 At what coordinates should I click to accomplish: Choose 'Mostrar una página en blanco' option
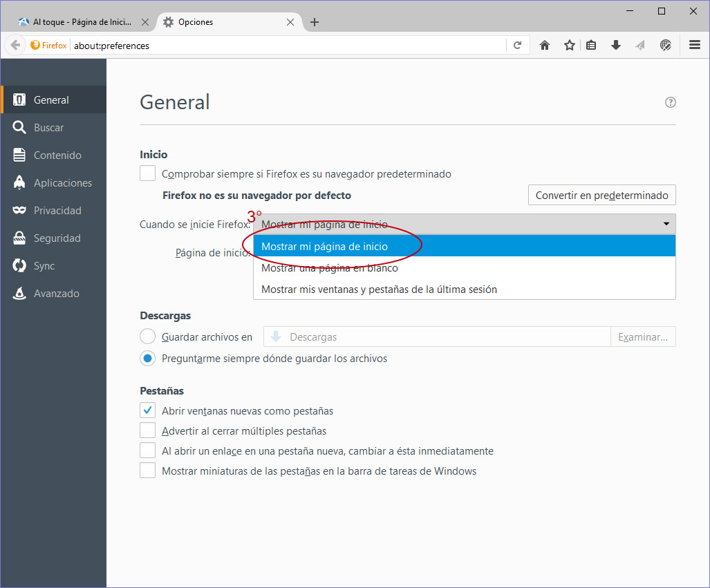click(465, 268)
